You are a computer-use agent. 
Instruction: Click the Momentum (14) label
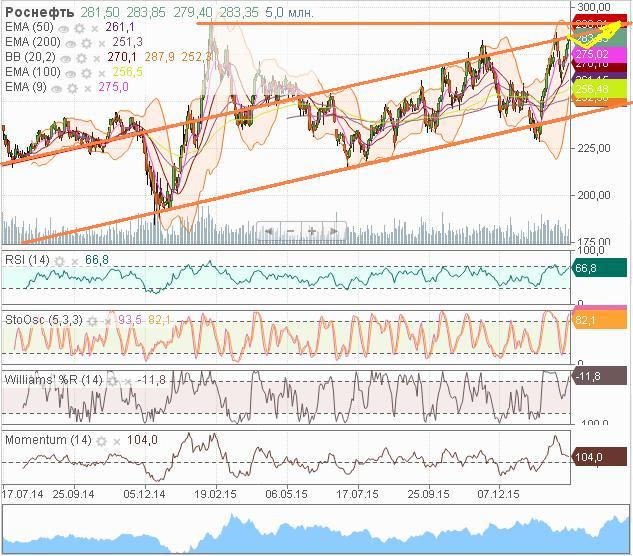click(x=48, y=439)
